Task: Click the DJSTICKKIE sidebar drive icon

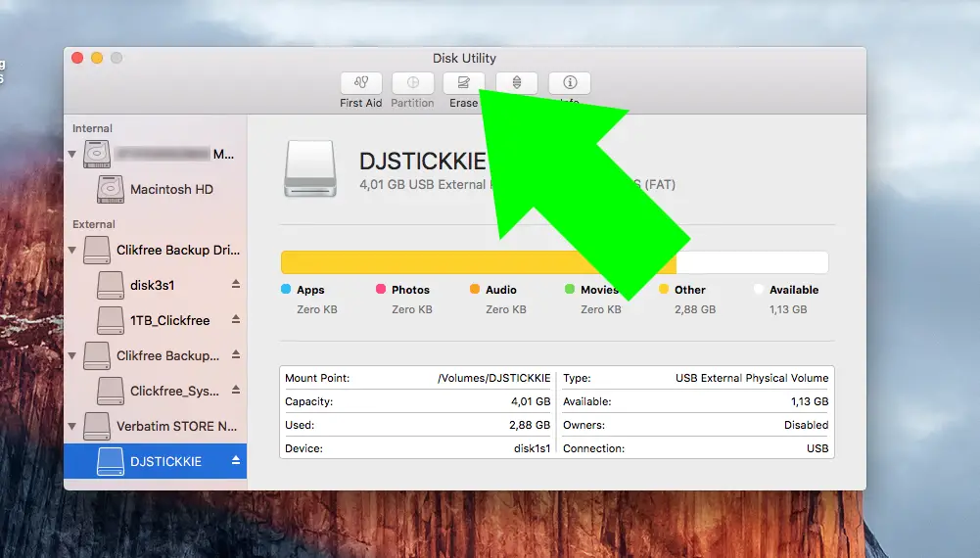Action: [x=111, y=461]
